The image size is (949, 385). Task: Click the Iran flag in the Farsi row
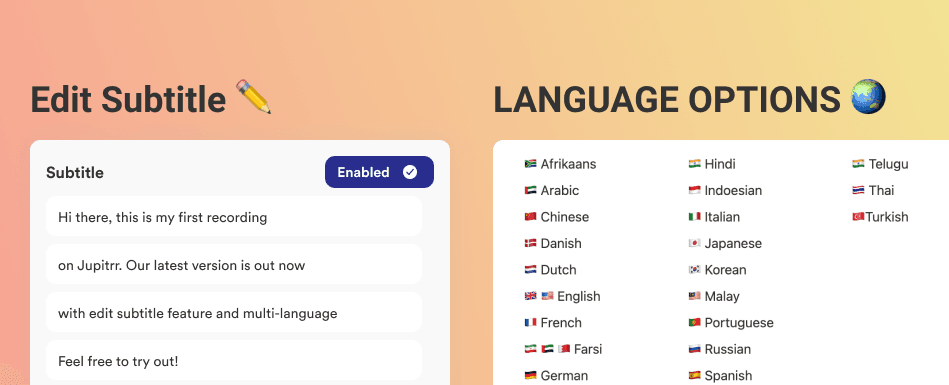click(530, 349)
